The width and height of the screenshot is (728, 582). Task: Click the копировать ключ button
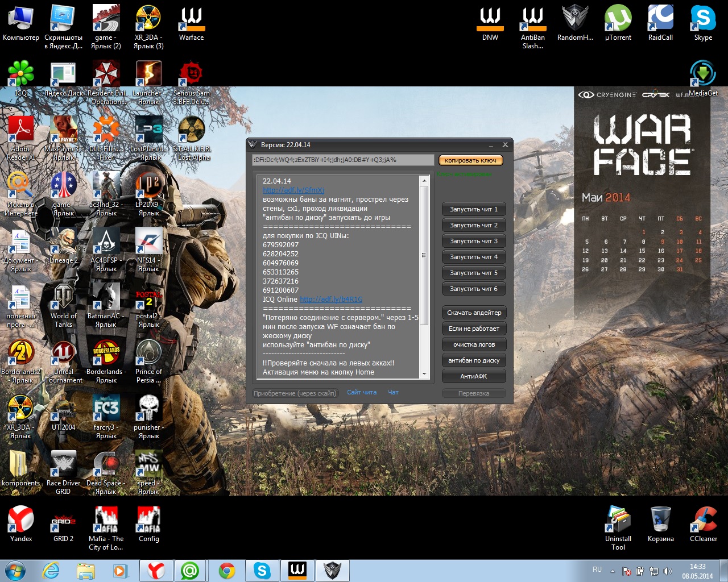[x=470, y=160]
